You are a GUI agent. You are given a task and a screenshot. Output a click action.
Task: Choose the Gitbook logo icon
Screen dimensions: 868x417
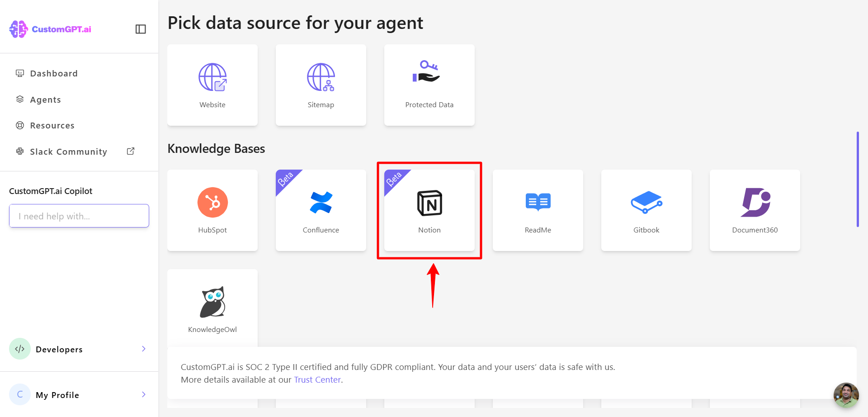646,202
